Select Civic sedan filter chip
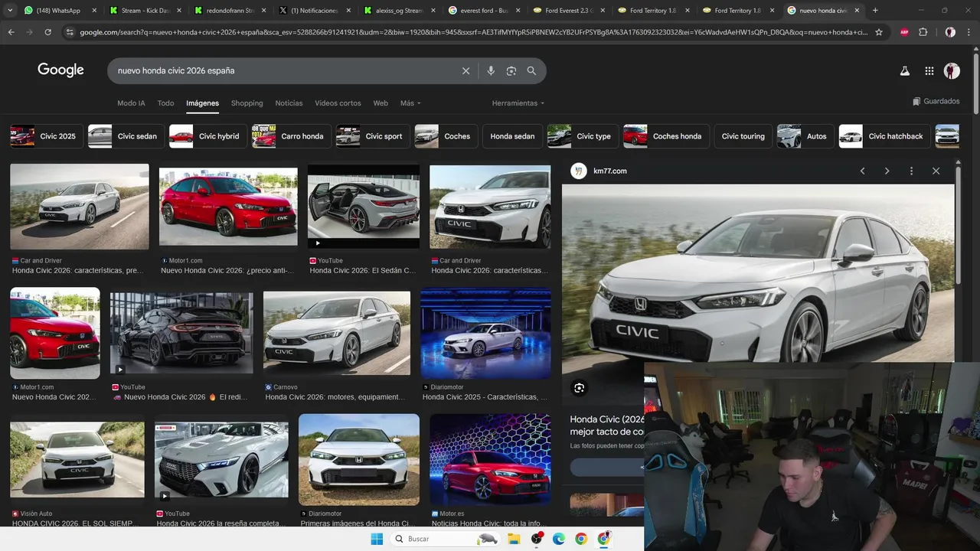Screen dimensions: 980x551 click(126, 136)
